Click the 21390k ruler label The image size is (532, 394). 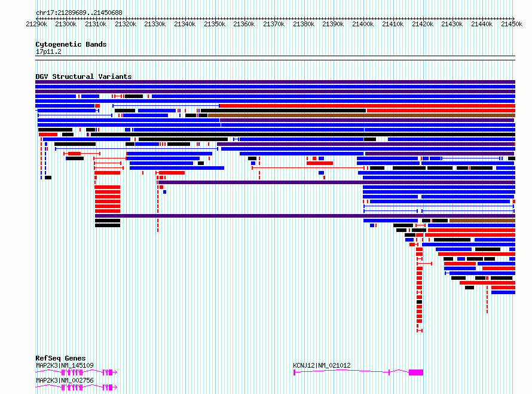pos(333,24)
